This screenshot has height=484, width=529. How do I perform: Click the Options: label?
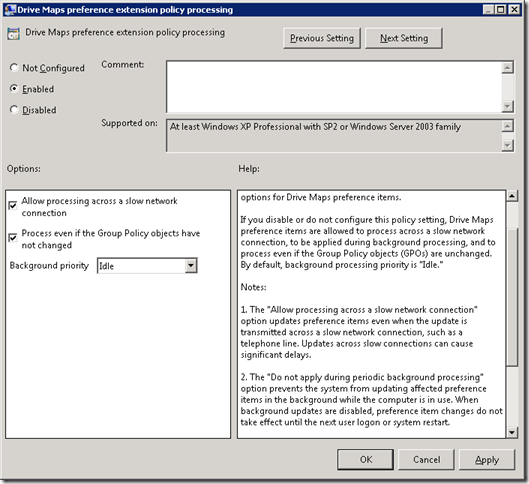[x=24, y=168]
